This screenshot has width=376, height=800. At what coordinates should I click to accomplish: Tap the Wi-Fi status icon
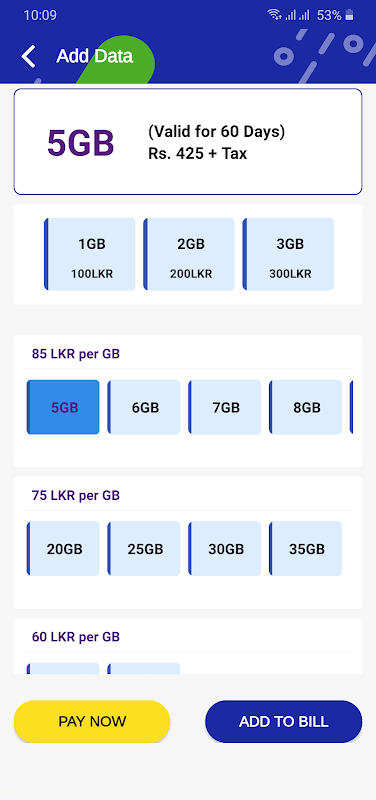point(274,15)
